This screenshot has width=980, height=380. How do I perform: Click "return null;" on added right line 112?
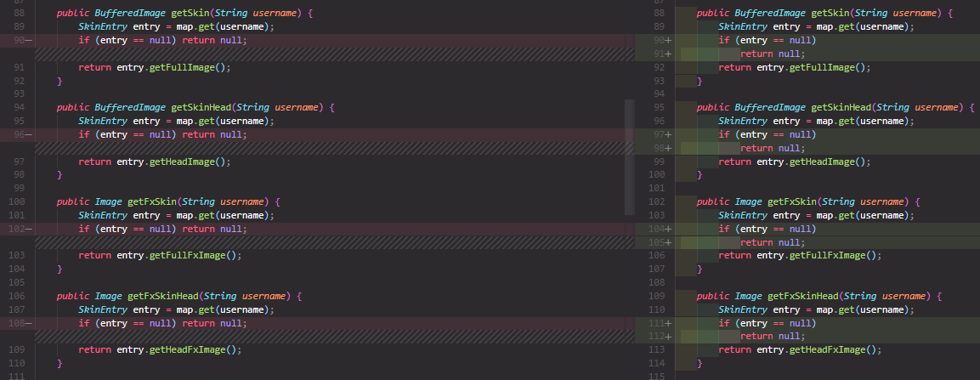point(773,337)
